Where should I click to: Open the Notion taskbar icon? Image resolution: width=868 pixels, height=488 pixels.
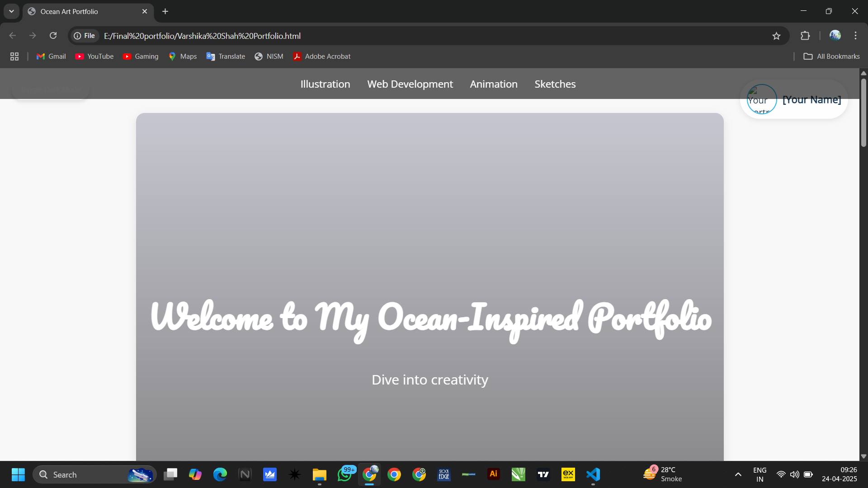tap(245, 474)
